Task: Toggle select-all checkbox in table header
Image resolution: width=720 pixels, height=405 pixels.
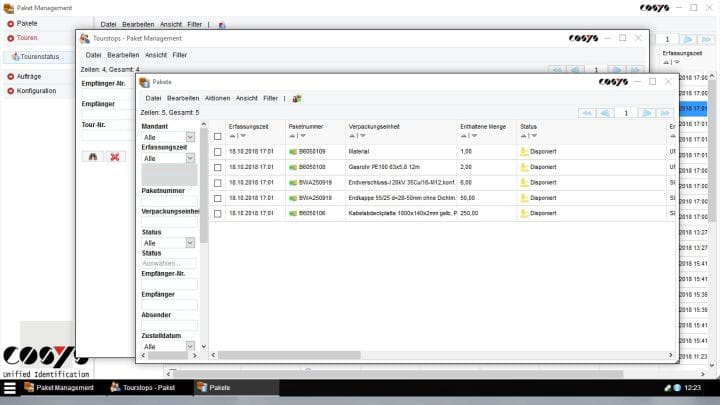Action: pos(218,136)
